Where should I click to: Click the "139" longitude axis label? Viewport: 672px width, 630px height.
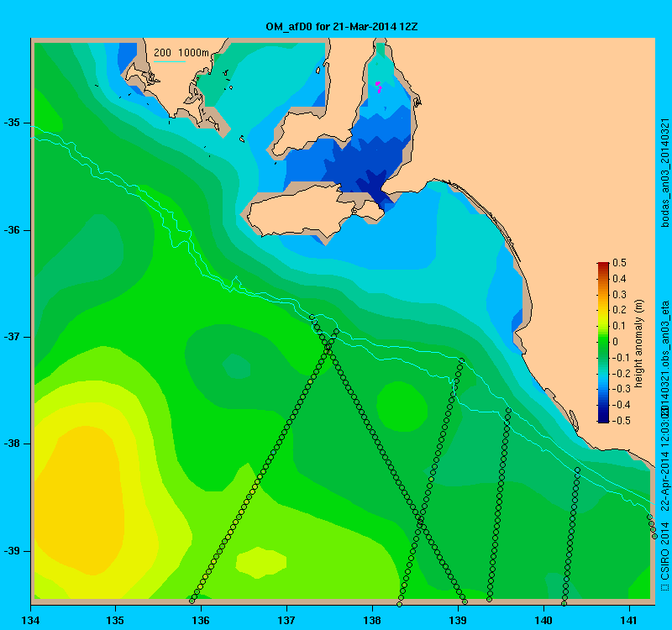458,620
